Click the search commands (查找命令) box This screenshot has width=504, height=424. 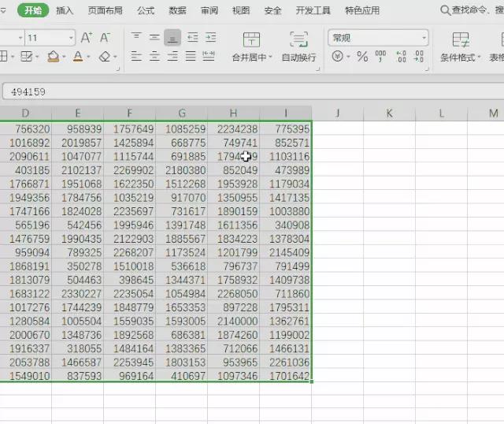point(472,11)
